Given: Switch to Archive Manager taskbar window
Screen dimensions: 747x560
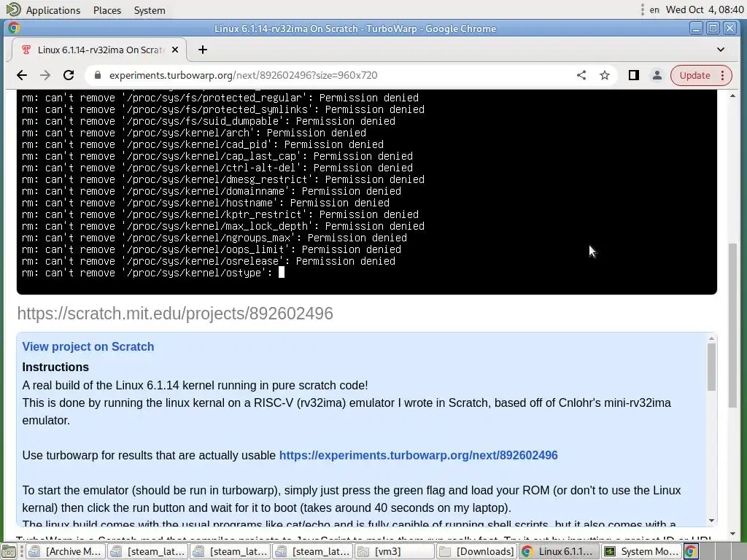Looking at the screenshot, I should tap(66, 551).
